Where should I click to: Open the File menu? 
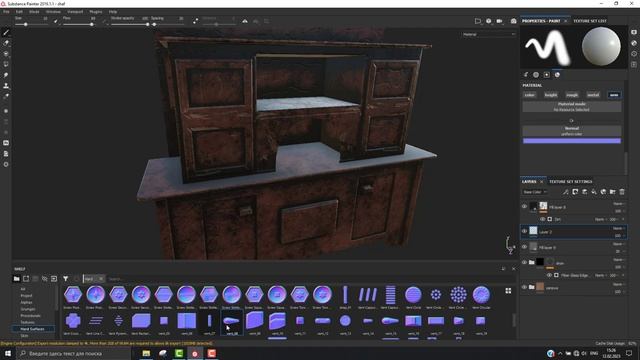[x=6, y=12]
